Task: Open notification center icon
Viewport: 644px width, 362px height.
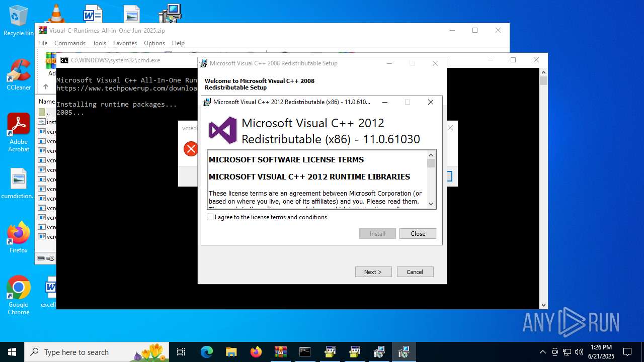Action: [627, 352]
